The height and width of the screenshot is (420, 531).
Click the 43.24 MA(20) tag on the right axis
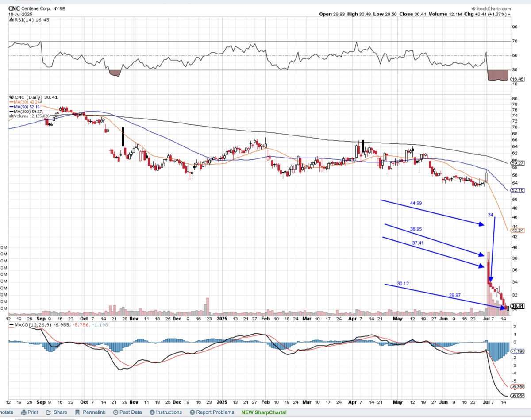pos(517,231)
